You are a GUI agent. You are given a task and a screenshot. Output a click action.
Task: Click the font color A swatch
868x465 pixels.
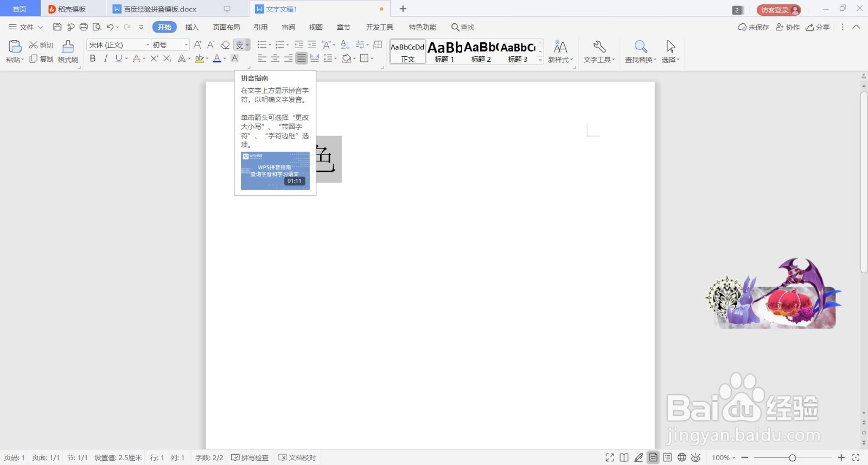(x=217, y=59)
